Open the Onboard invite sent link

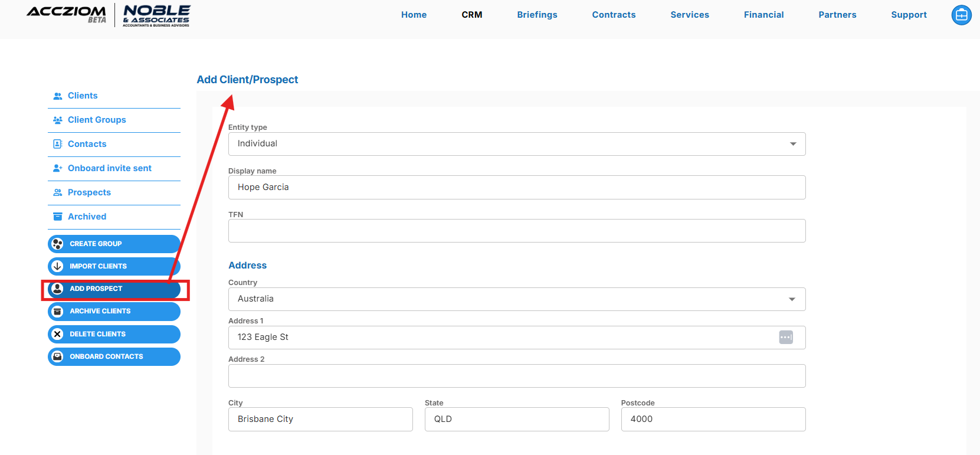click(110, 168)
